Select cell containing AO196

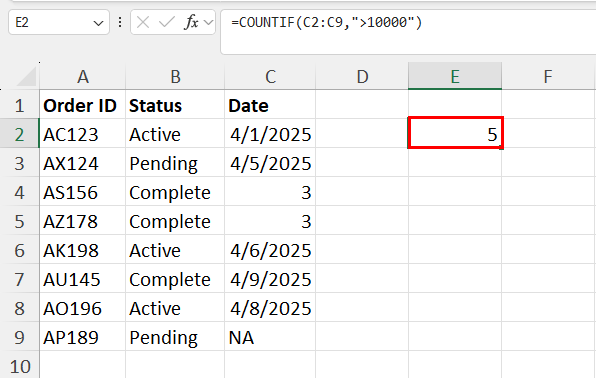[83, 308]
